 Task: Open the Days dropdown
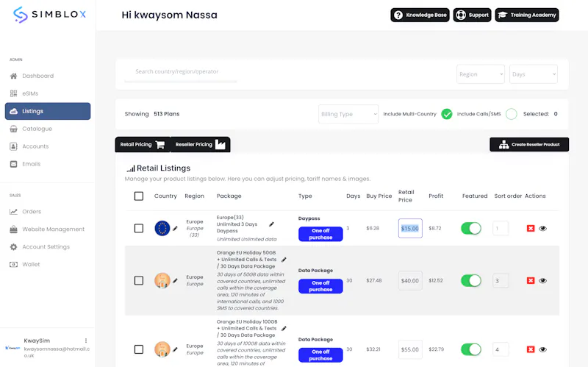click(534, 74)
